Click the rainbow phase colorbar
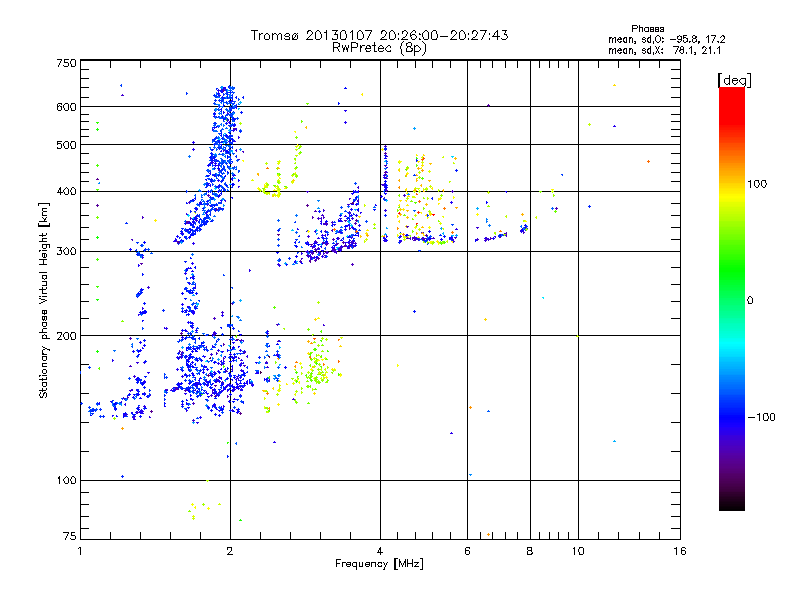This screenshot has height=600, width=800. click(732, 298)
